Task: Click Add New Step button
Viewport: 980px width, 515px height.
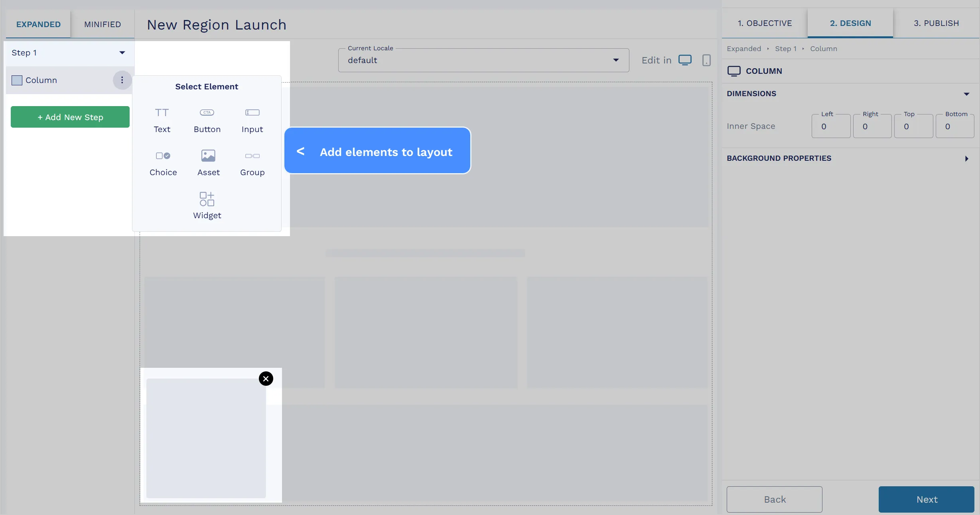Action: [70, 117]
